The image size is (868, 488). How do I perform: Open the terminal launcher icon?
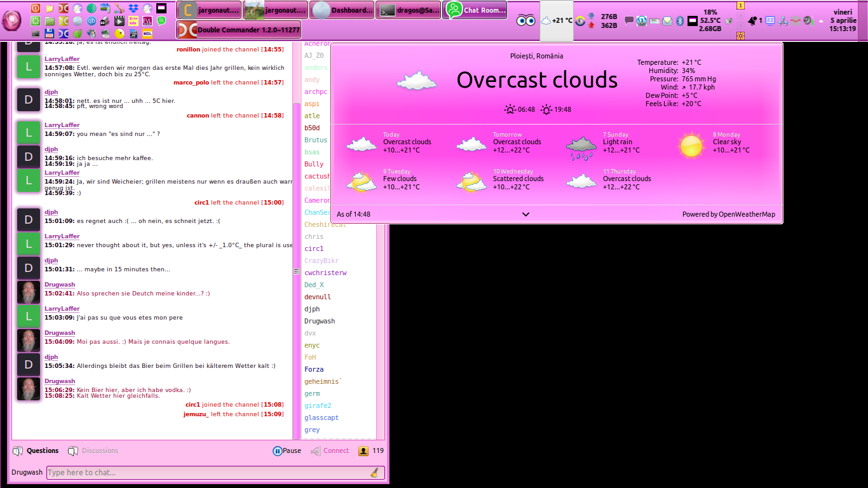pos(36,33)
